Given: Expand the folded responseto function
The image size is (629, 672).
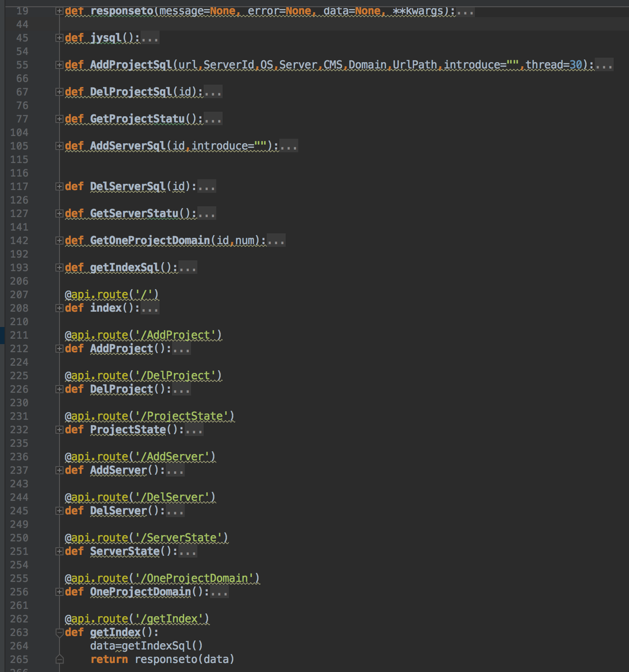Looking at the screenshot, I should 59,11.
